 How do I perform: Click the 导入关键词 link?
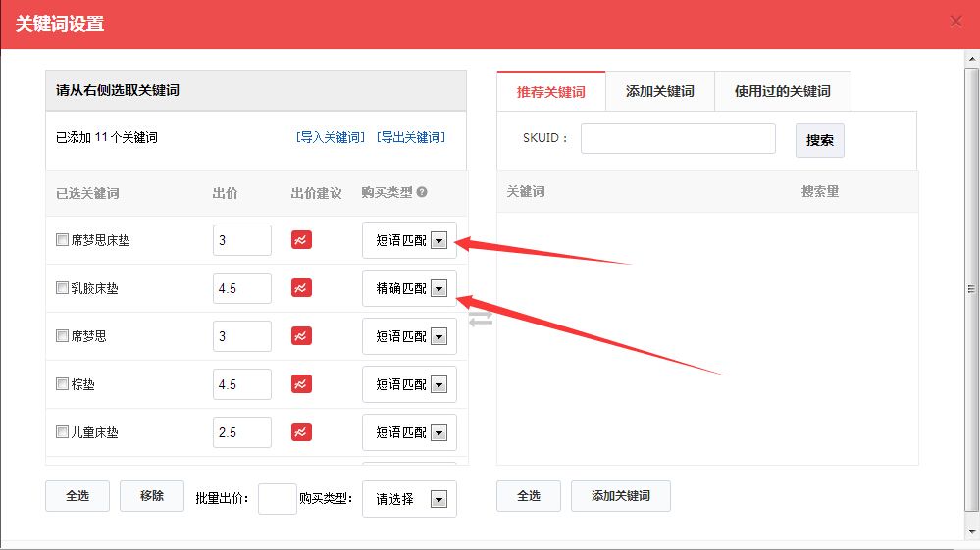[x=330, y=138]
